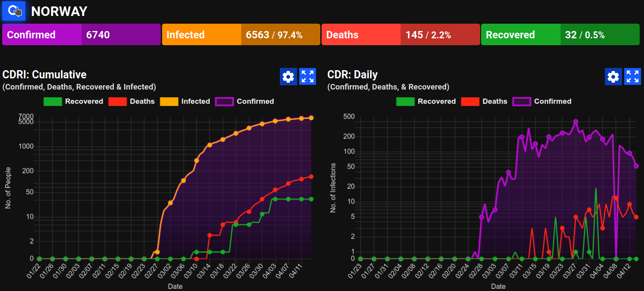Viewport: 644px width, 291px height.
Task: Open settings gear for CDRI Cumulative chart
Action: pyautogui.click(x=288, y=77)
